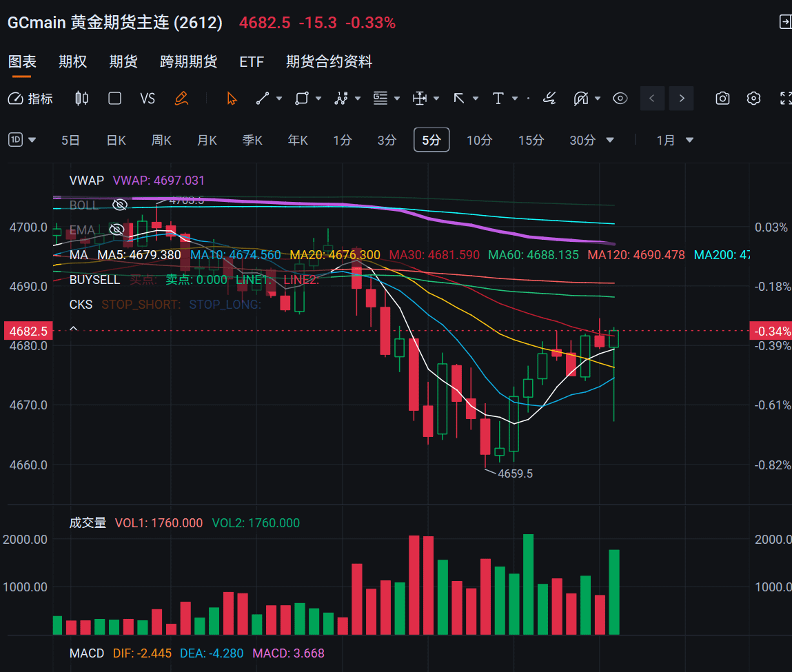Switch to the 图表 tab

click(22, 61)
